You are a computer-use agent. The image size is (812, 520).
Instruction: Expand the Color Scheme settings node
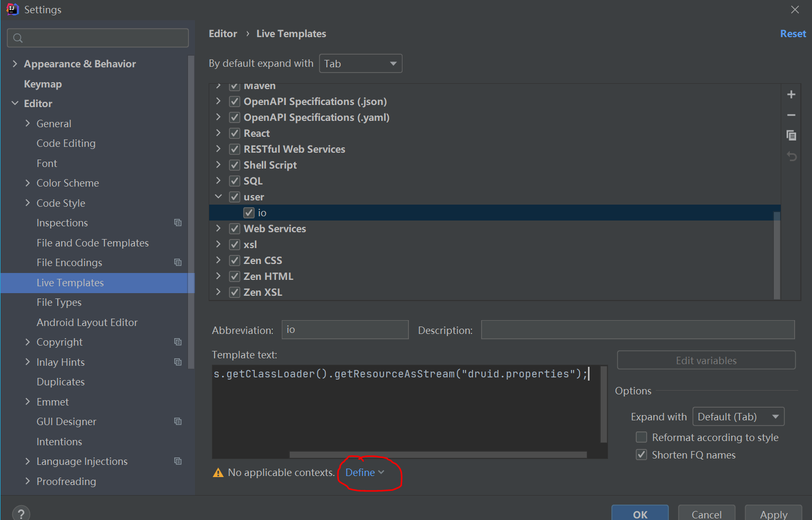click(28, 183)
